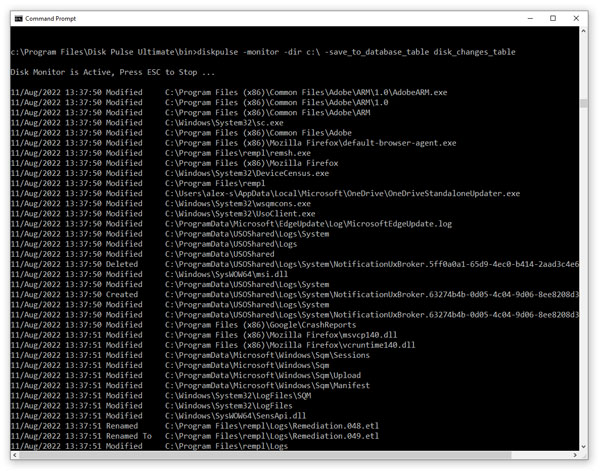Minimize the Command Prompt window
The height and width of the screenshot is (471, 600).
[x=530, y=18]
